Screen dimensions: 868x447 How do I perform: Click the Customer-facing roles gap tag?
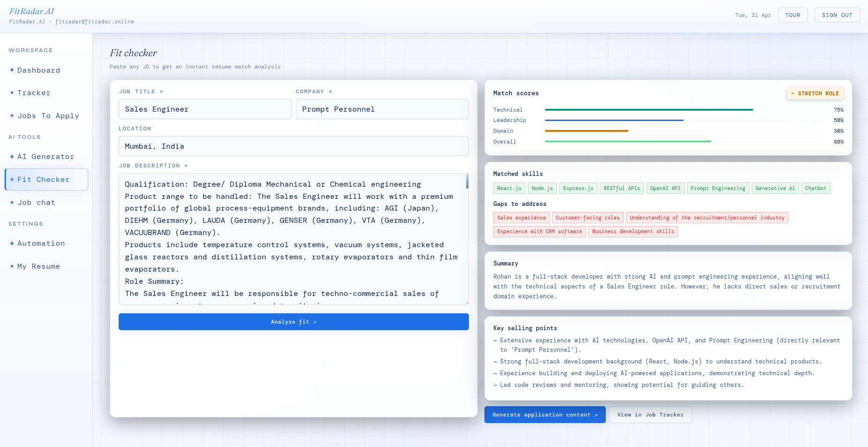click(588, 218)
